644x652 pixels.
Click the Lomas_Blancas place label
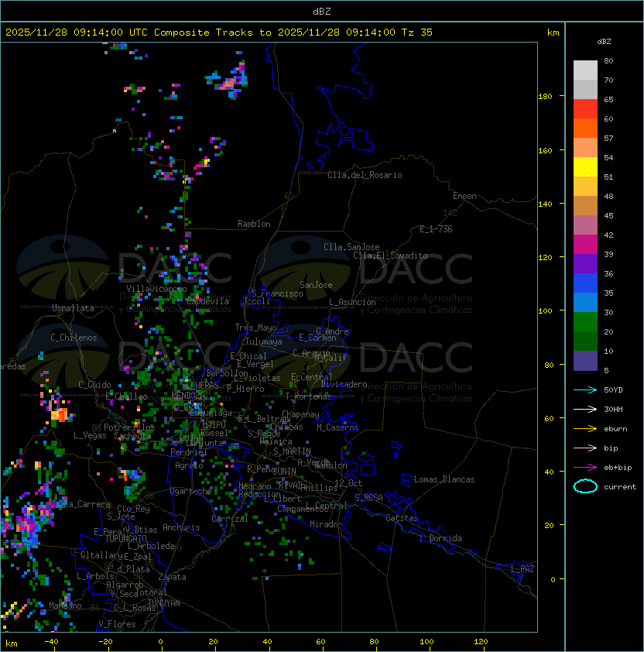click(444, 479)
